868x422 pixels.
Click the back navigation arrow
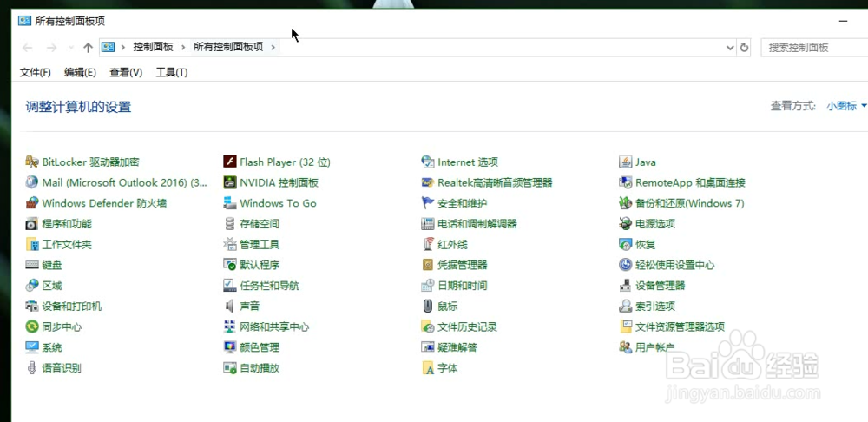[x=28, y=48]
